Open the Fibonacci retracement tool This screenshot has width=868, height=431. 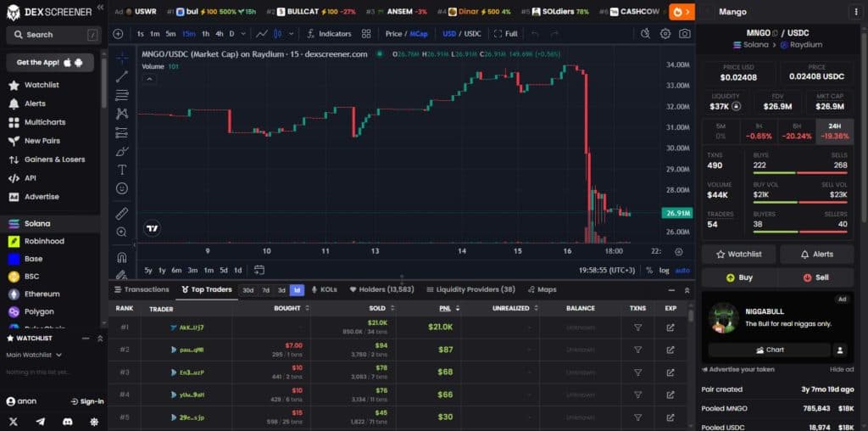pos(122,95)
